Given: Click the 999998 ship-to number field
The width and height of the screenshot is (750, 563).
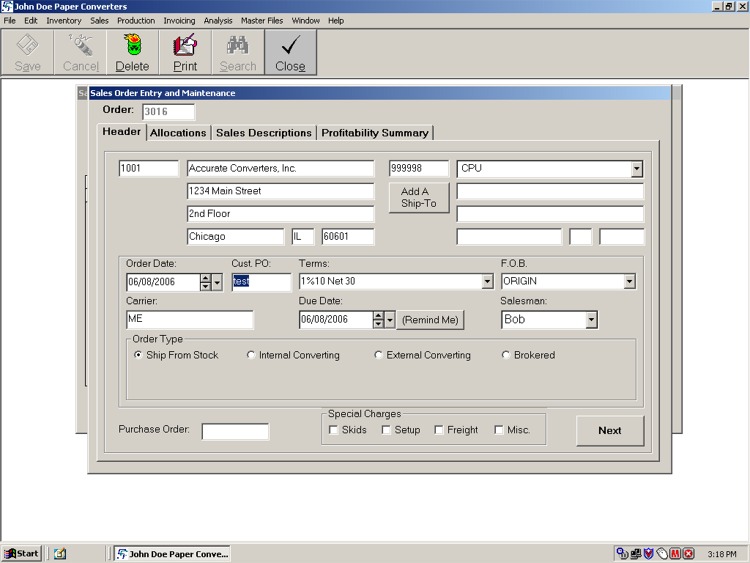Looking at the screenshot, I should click(419, 168).
